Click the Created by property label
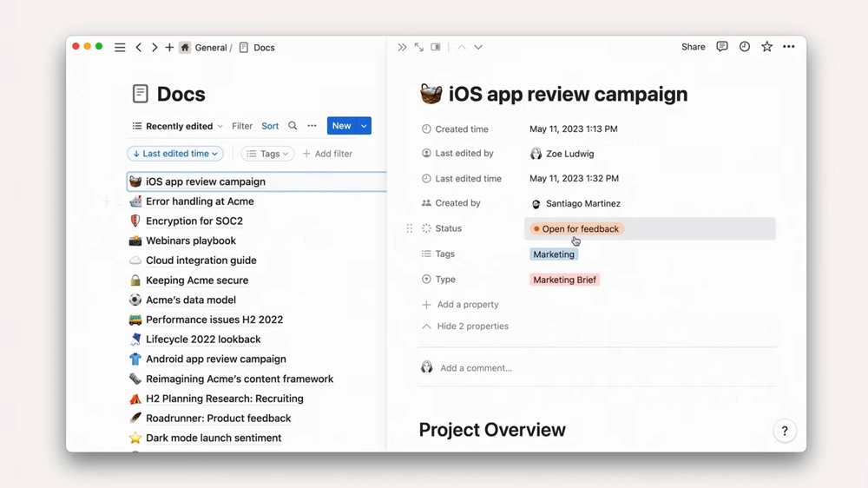Screen dimensions: 868x488 (x=457, y=203)
